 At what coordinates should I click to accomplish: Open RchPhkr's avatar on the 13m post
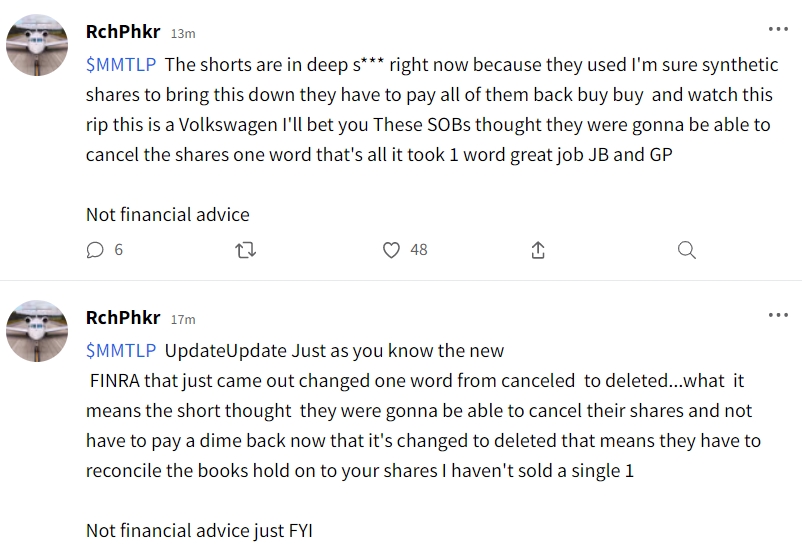pos(37,46)
